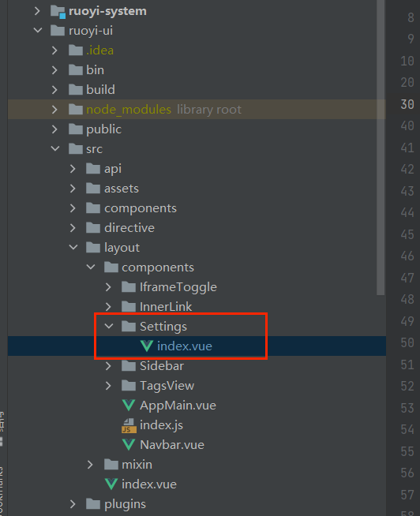
Task: Click the node_modules folder icon
Action: tap(76, 109)
